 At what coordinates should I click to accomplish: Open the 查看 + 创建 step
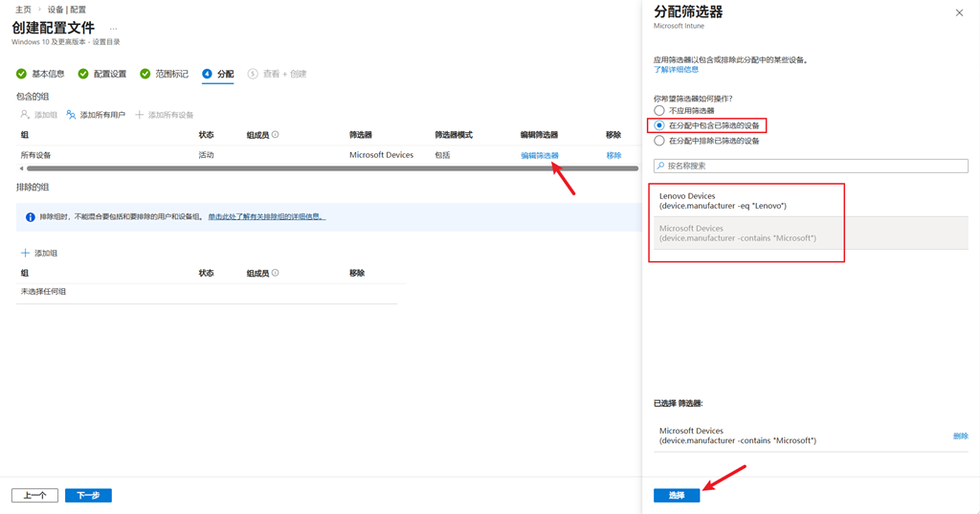pyautogui.click(x=284, y=74)
